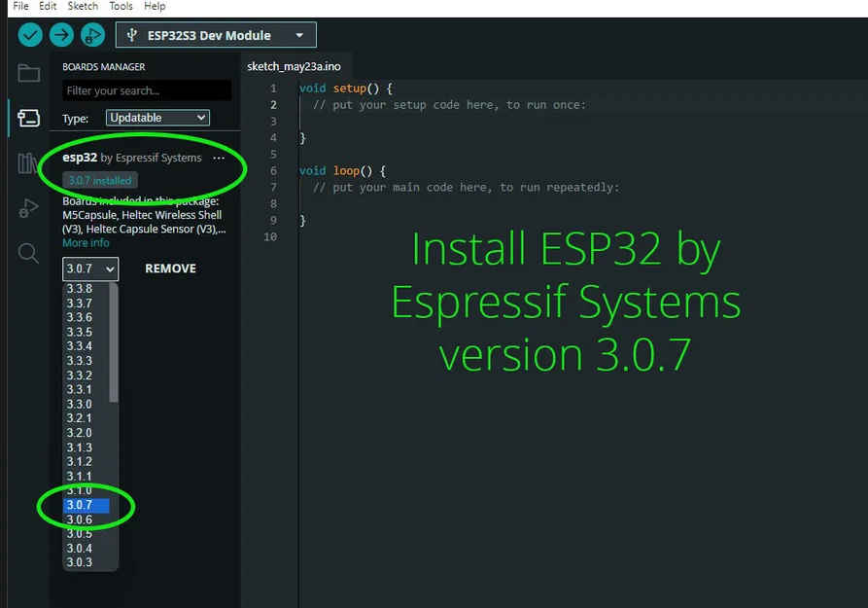
Task: Select version 3.1.1 in the list
Action: click(x=86, y=476)
